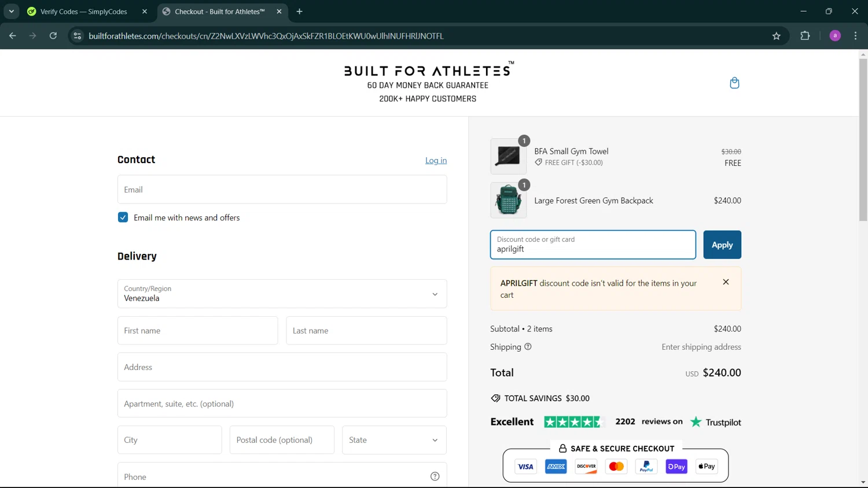Click the Forest Green Gym Backpack thumbnail
Image resolution: width=868 pixels, height=488 pixels.
point(508,200)
